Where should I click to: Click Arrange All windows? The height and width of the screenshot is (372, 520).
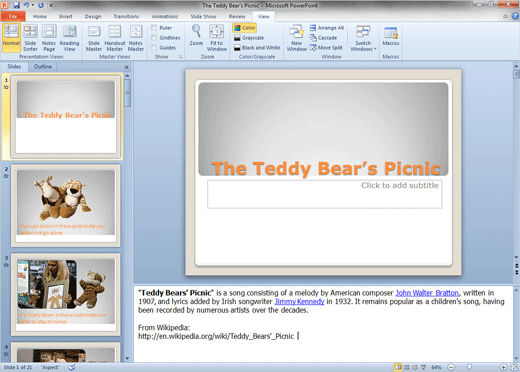pos(327,28)
